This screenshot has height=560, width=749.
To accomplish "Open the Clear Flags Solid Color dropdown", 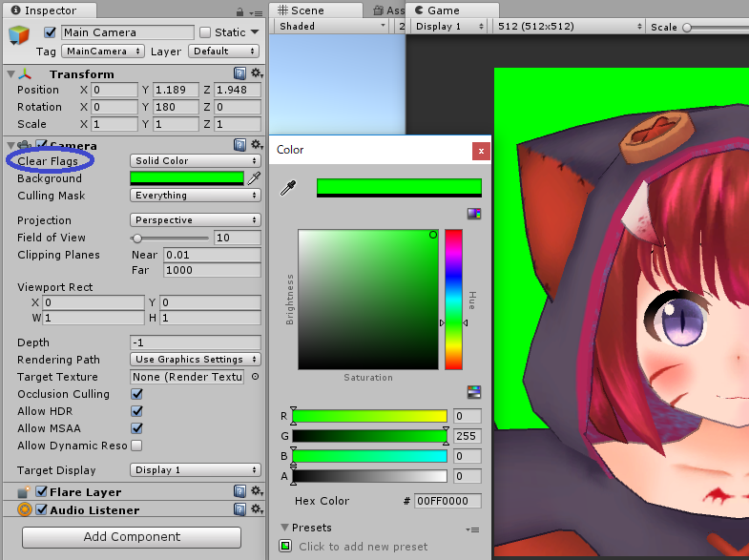I will pos(196,160).
